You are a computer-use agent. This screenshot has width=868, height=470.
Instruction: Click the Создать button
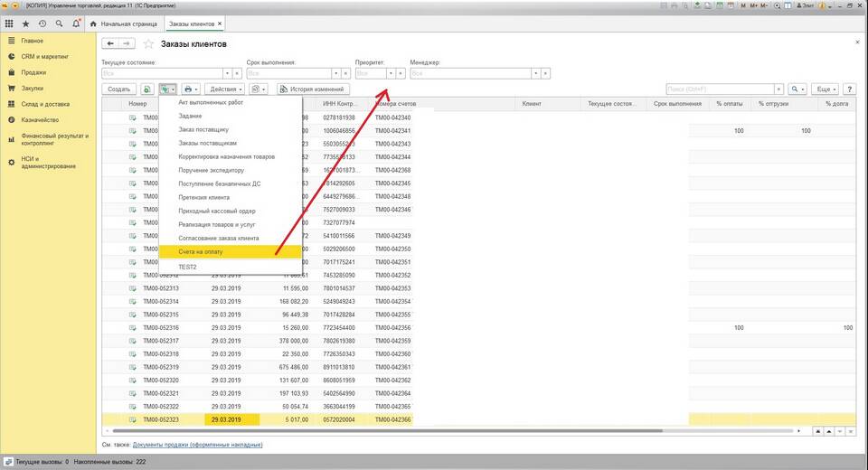pos(119,89)
